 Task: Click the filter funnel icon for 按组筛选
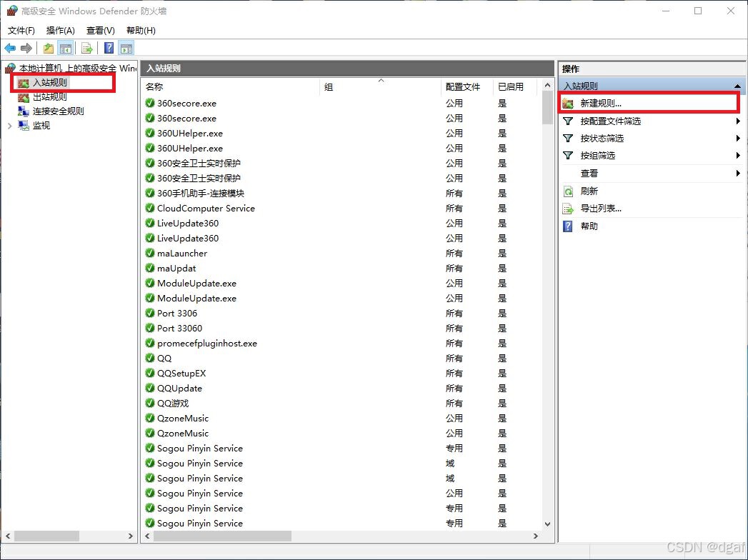(568, 156)
